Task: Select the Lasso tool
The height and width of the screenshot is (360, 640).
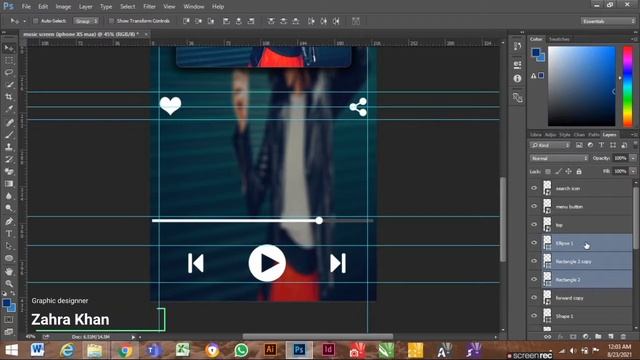Action: (x=9, y=73)
